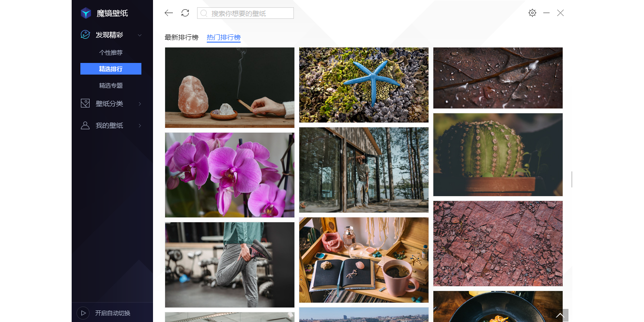Click the 发现精彩 planet icon
The image size is (644, 322).
(x=85, y=35)
